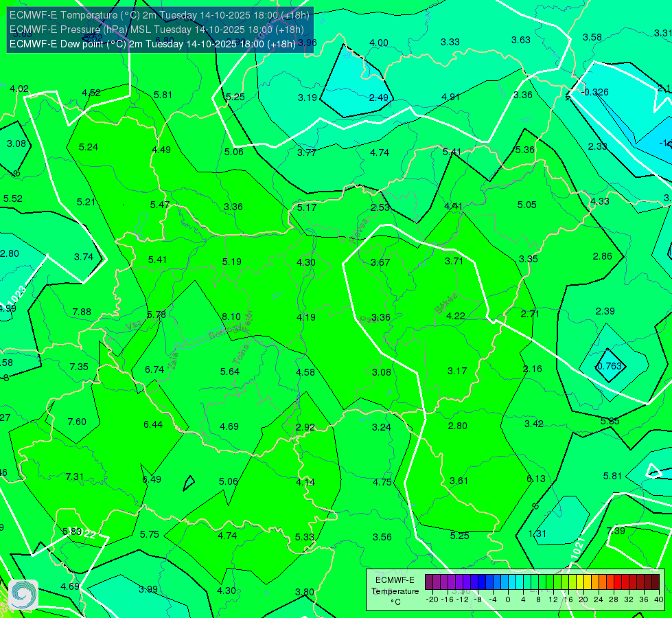Click the 4.00 temperature value

pos(379,43)
